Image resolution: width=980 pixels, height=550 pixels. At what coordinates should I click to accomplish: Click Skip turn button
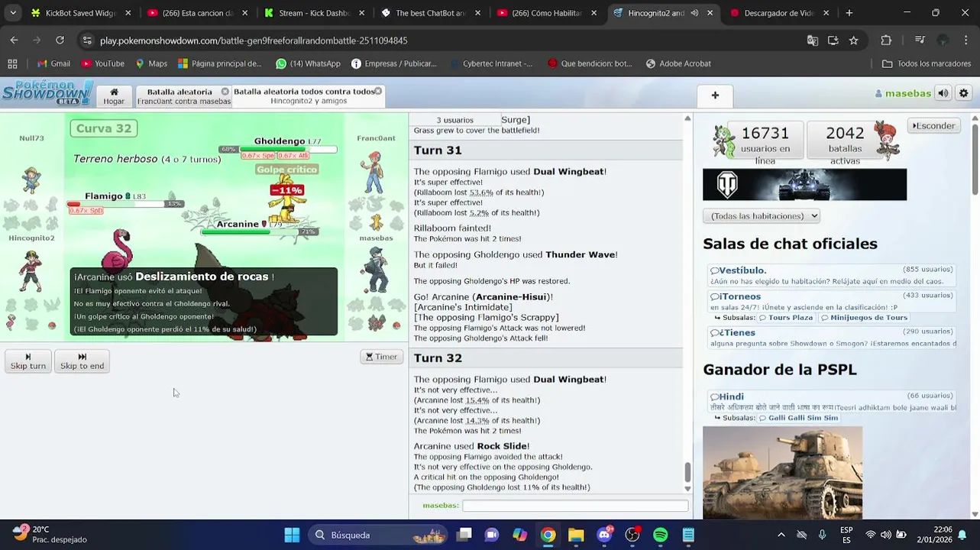pyautogui.click(x=28, y=361)
